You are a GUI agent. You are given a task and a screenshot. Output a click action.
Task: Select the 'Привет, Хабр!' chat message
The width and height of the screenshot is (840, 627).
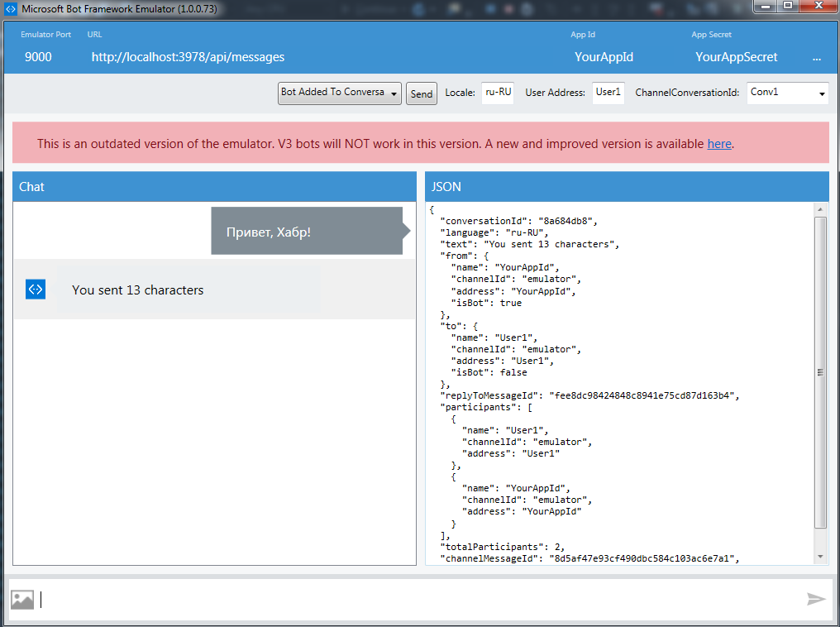point(307,231)
